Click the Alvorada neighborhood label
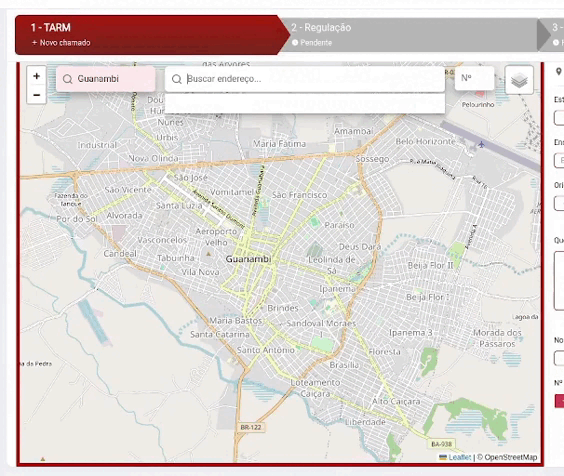564x476 pixels. pos(124,216)
